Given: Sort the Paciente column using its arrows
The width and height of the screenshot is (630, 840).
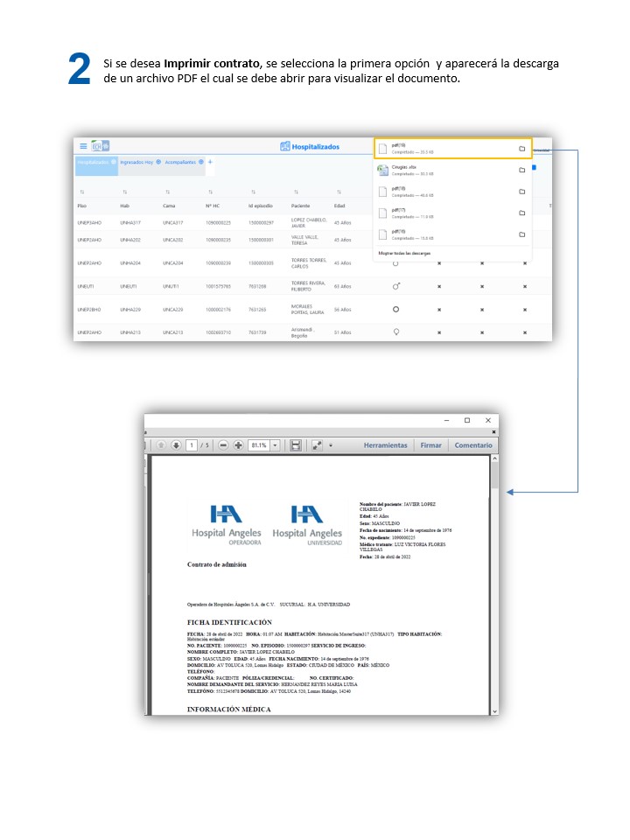Looking at the screenshot, I should tap(296, 192).
